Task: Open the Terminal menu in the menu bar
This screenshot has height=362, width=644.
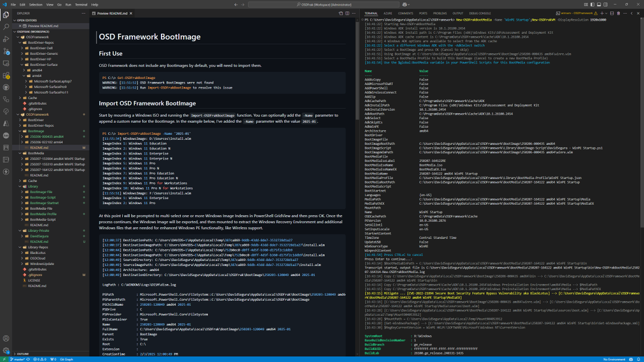Action: click(80, 4)
